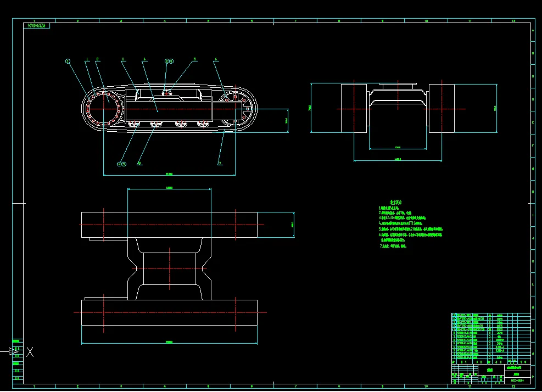This screenshot has height=392, width=542.
Task: Select callout number 7 below side view
Action: click(x=220, y=163)
